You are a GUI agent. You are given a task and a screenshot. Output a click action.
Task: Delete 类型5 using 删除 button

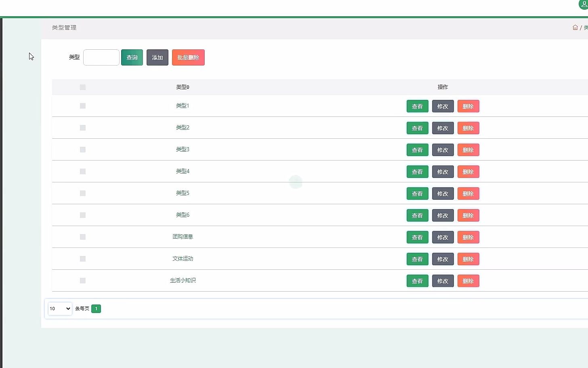(x=468, y=194)
